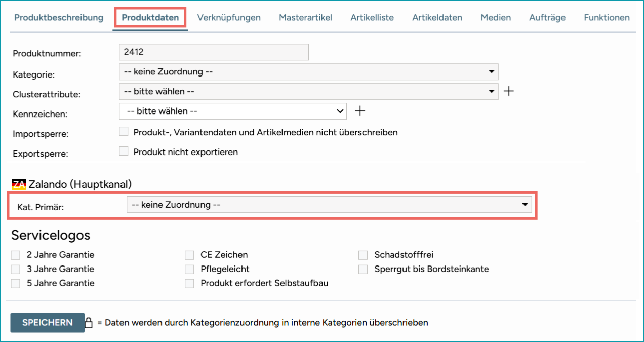
Task: Click the SPEICHERN button
Action: tap(48, 322)
